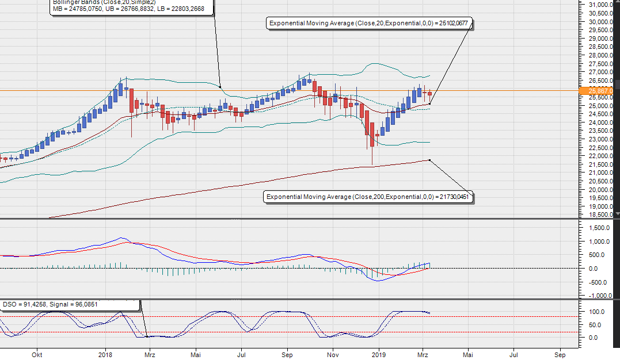The height and width of the screenshot is (364, 620).
Task: Select the most recent candlestick on the chart
Action: point(430,94)
